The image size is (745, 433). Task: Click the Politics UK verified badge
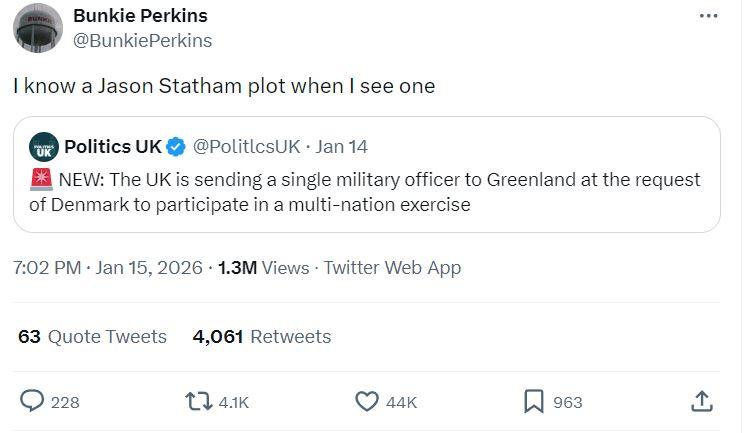(176, 147)
